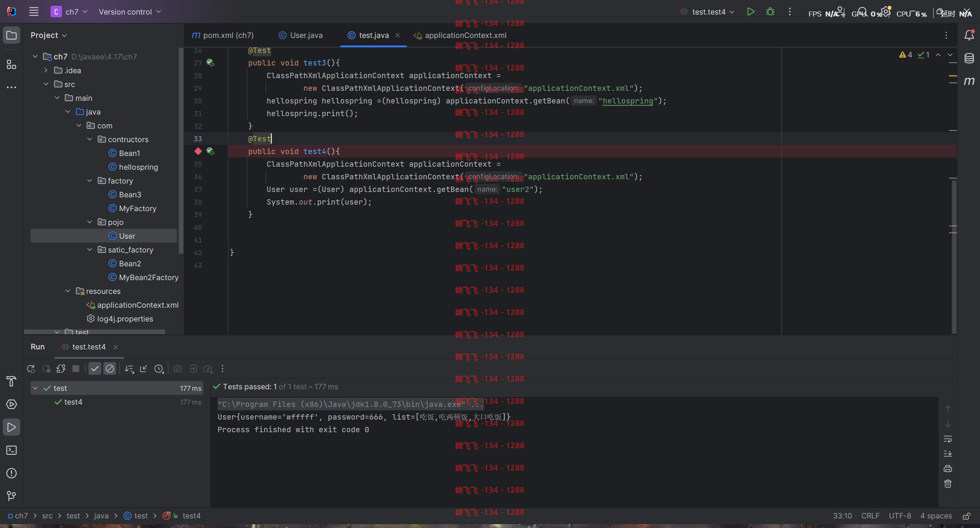980x528 pixels.
Task: Open test history clock icon
Action: tap(159, 369)
